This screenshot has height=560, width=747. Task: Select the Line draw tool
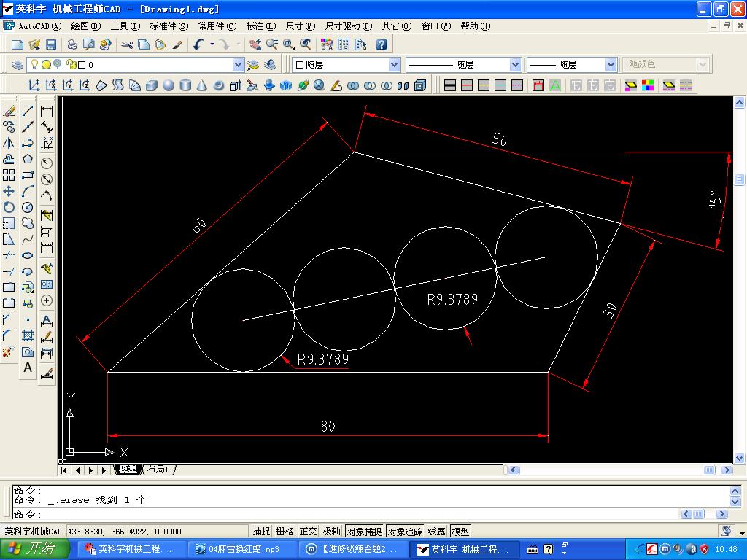28,111
